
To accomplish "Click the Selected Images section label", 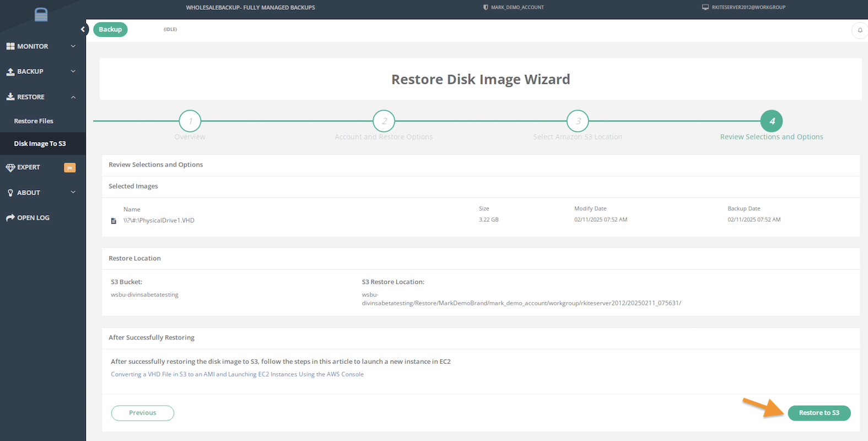I will point(133,186).
